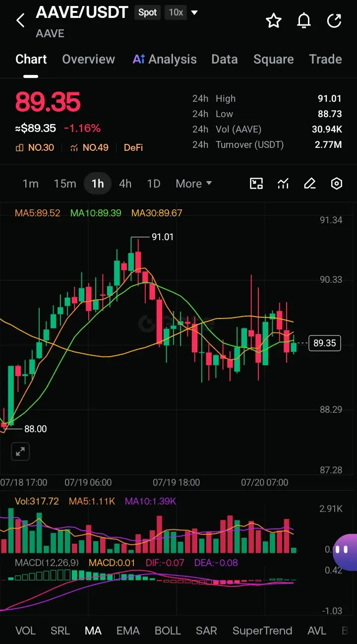The width and height of the screenshot is (357, 644).
Task: Tap the NO.49 ranking tag
Action: point(89,147)
